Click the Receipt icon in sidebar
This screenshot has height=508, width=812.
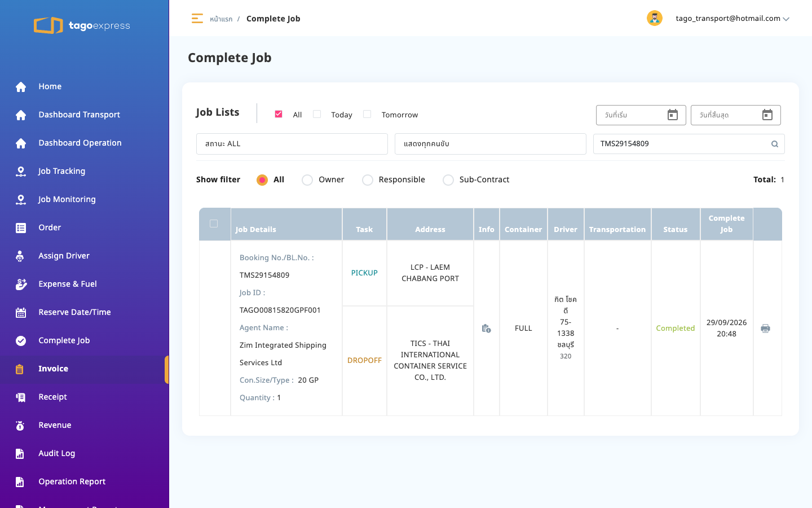point(21,397)
